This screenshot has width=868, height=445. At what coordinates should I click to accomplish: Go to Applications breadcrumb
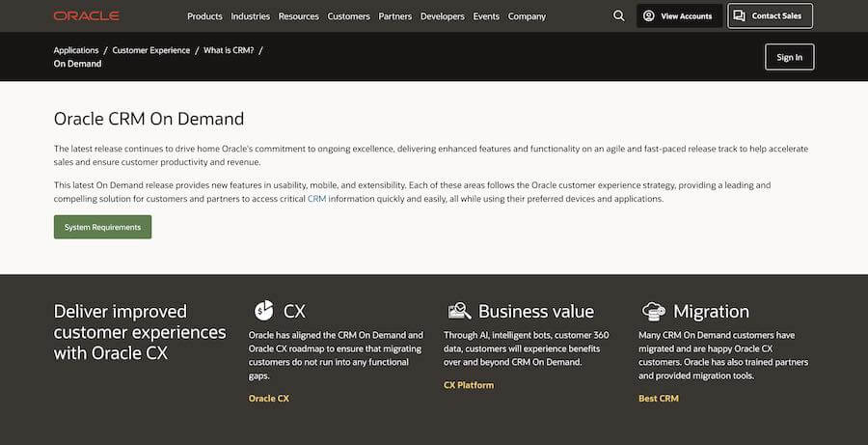pyautogui.click(x=76, y=50)
